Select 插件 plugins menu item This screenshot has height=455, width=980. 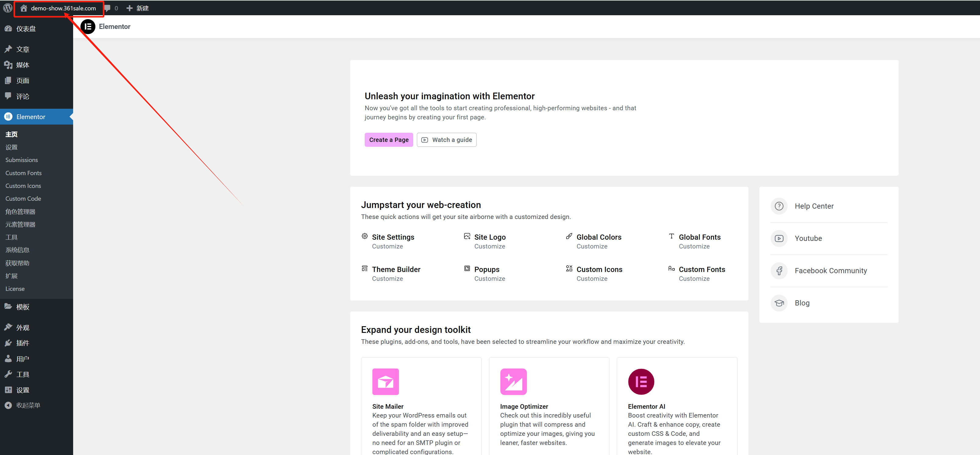(x=23, y=343)
